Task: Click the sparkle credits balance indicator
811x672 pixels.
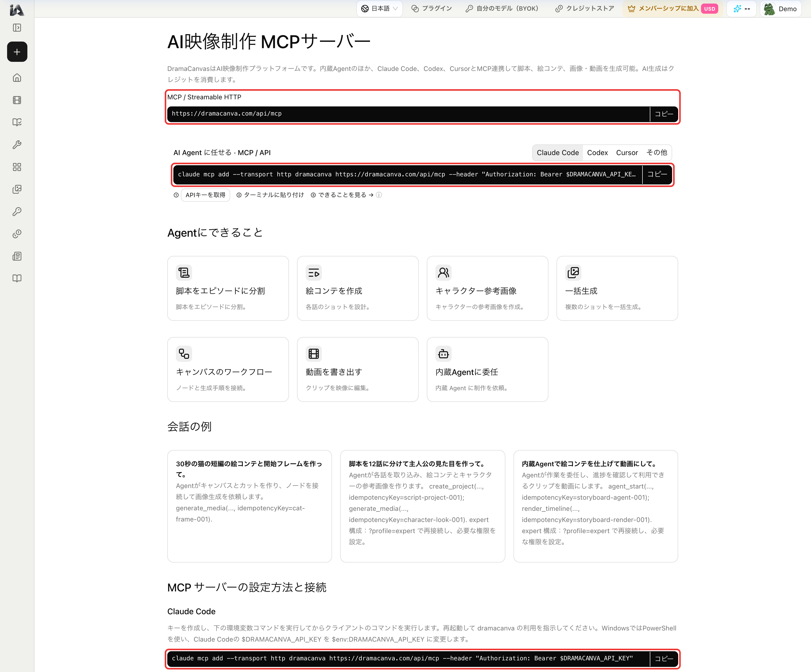Action: point(742,9)
